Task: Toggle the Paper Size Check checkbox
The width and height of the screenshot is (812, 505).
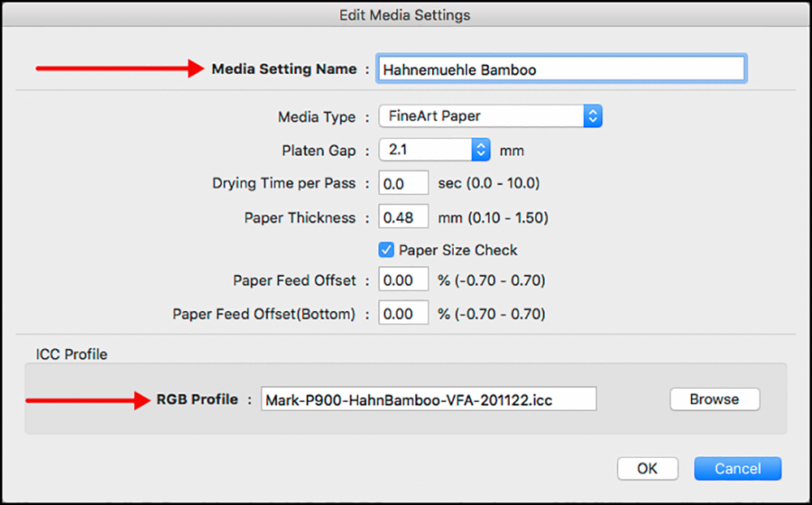Action: pos(387,250)
